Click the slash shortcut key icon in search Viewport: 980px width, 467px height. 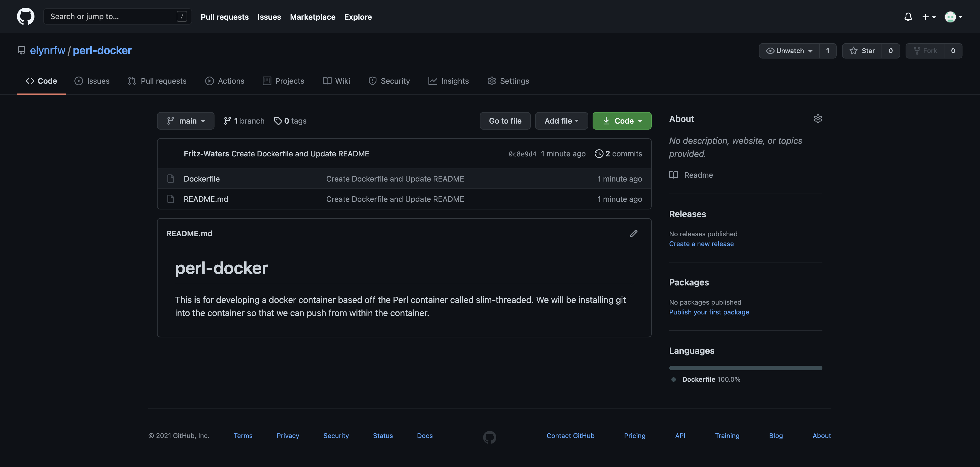tap(182, 16)
